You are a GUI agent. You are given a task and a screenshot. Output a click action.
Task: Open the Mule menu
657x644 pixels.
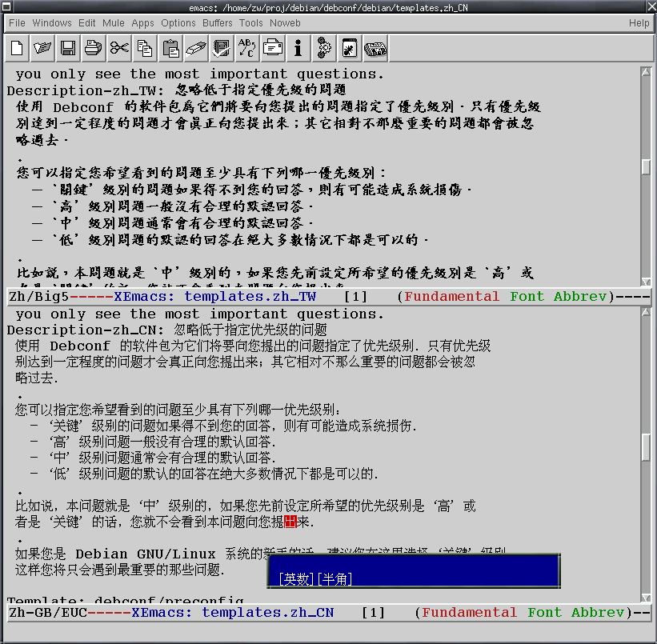click(x=112, y=23)
